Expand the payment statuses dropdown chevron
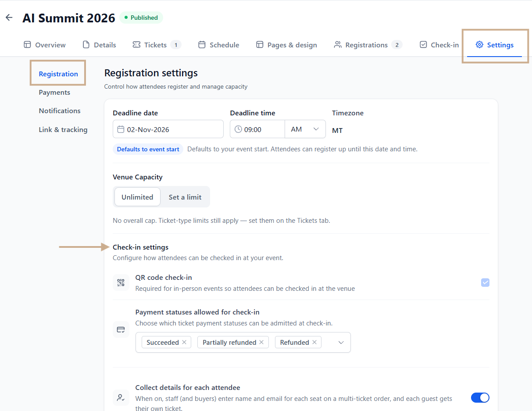The width and height of the screenshot is (532, 411). pos(341,343)
